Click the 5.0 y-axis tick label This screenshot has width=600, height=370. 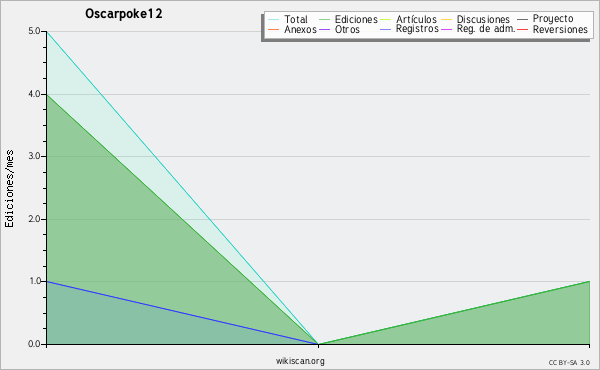[34, 31]
